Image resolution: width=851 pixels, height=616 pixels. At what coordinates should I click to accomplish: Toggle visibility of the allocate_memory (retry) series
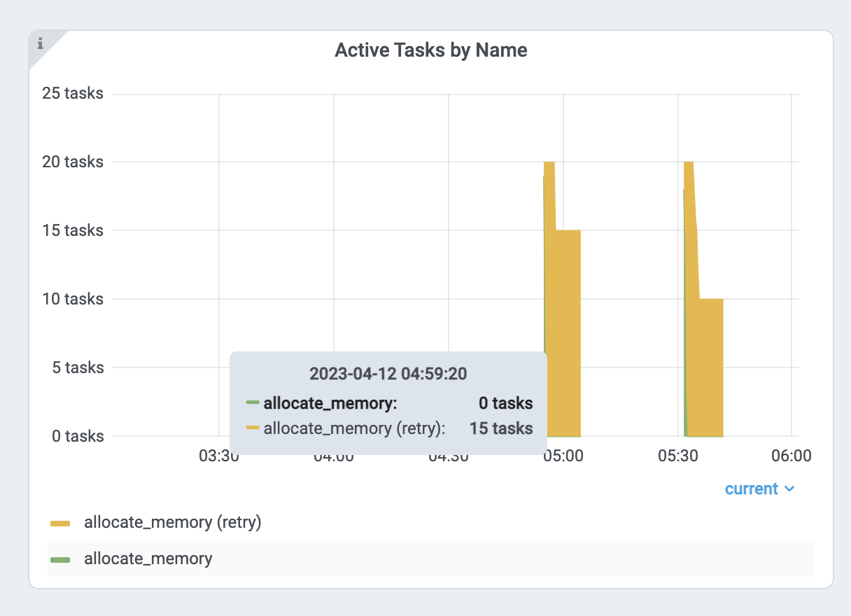point(172,521)
